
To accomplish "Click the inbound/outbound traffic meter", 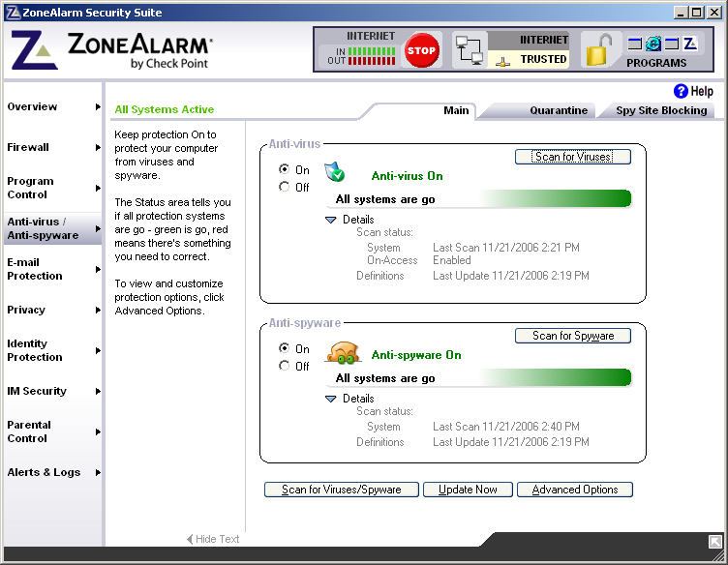I will coord(372,56).
